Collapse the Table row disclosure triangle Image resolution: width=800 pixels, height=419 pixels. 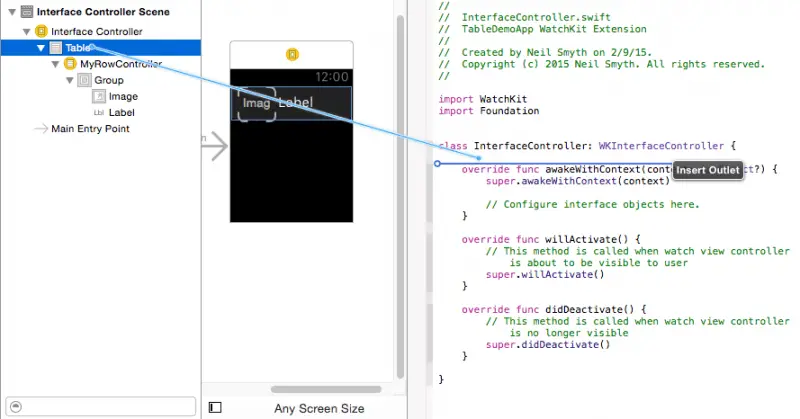[40, 48]
